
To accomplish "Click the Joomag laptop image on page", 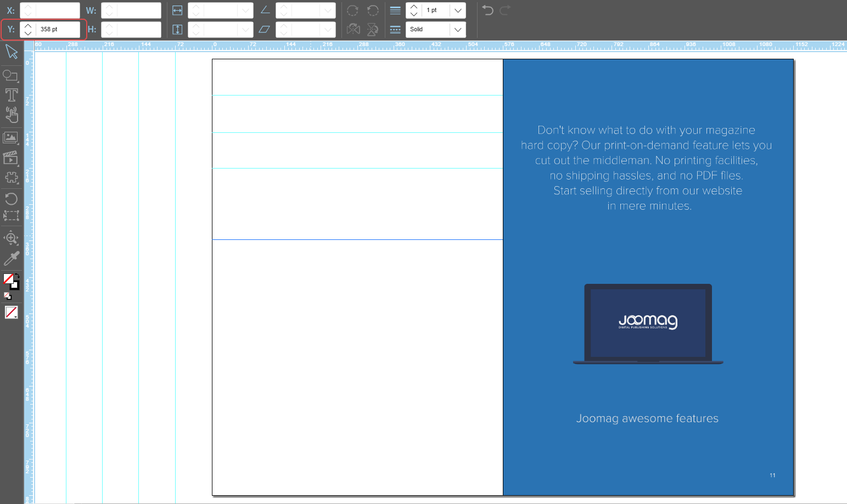I will coord(648,323).
